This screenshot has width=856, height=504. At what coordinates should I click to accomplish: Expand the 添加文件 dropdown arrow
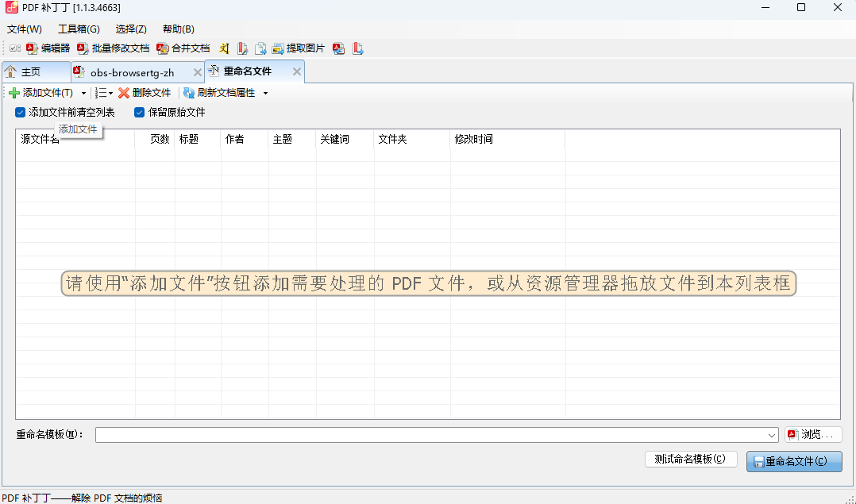point(83,93)
